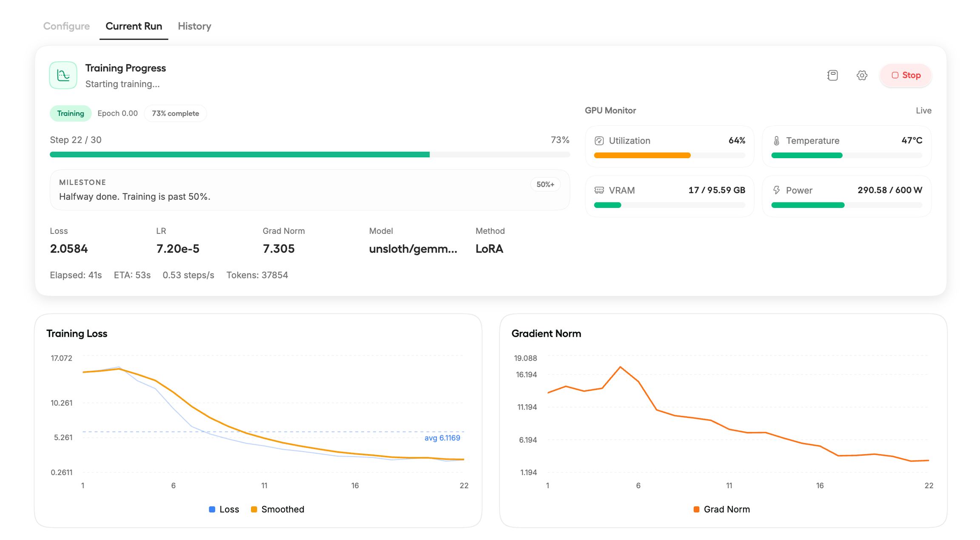
Task: Click the GPU Utilization gauge icon
Action: pyautogui.click(x=599, y=141)
